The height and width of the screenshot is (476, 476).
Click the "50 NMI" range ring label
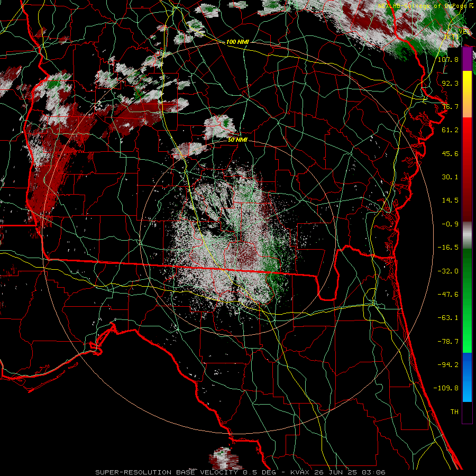[237, 140]
